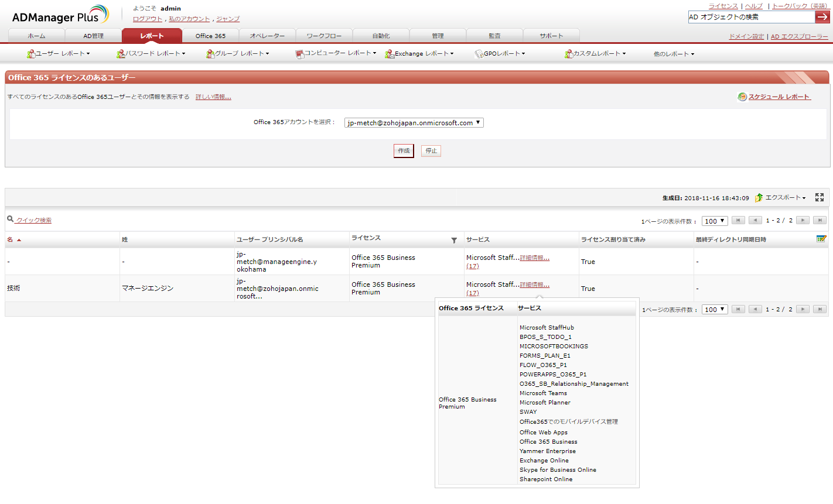
Task: Click the 停止 stop button
Action: [431, 151]
